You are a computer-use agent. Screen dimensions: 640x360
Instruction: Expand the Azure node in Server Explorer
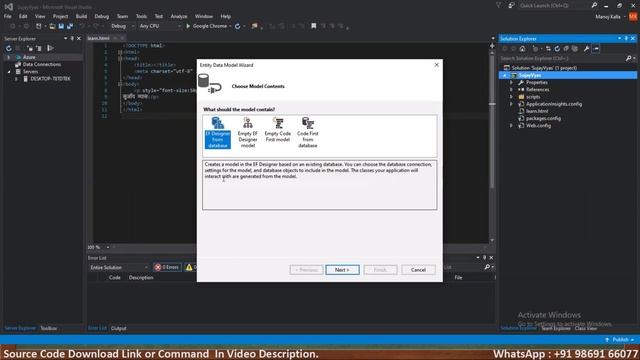tap(8, 57)
